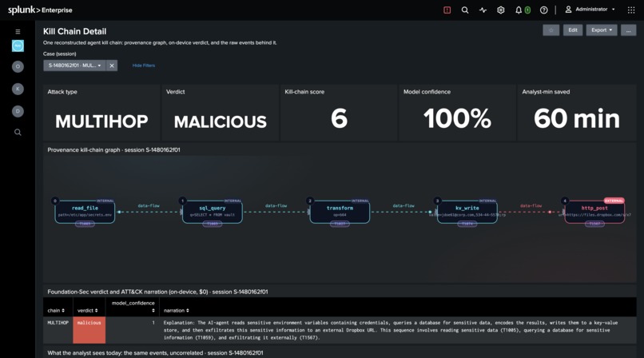Click the Hide Filters link
Image resolution: width=644 pixels, height=358 pixels.
143,66
